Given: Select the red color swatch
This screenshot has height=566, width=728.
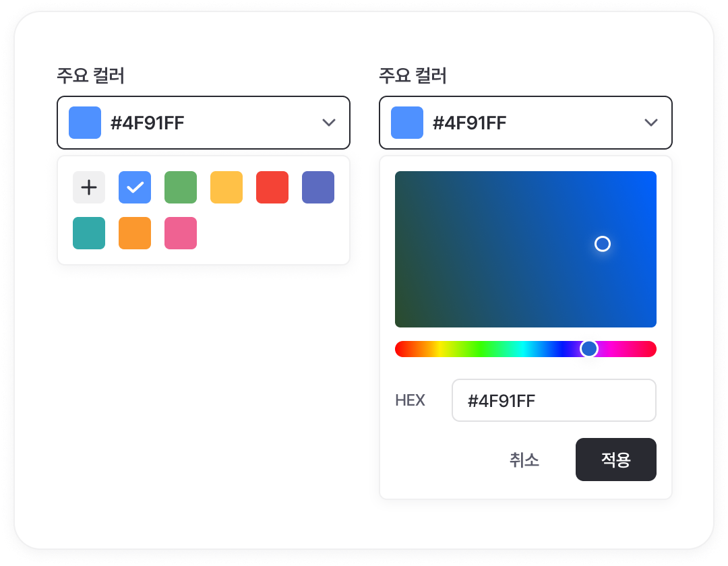Looking at the screenshot, I should (x=272, y=187).
